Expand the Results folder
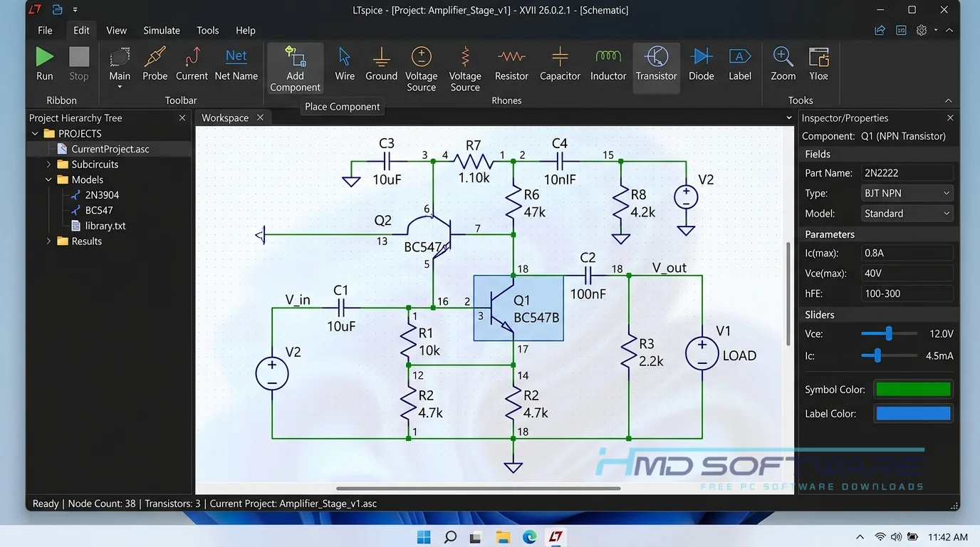Viewport: 980px width, 547px height. [48, 241]
